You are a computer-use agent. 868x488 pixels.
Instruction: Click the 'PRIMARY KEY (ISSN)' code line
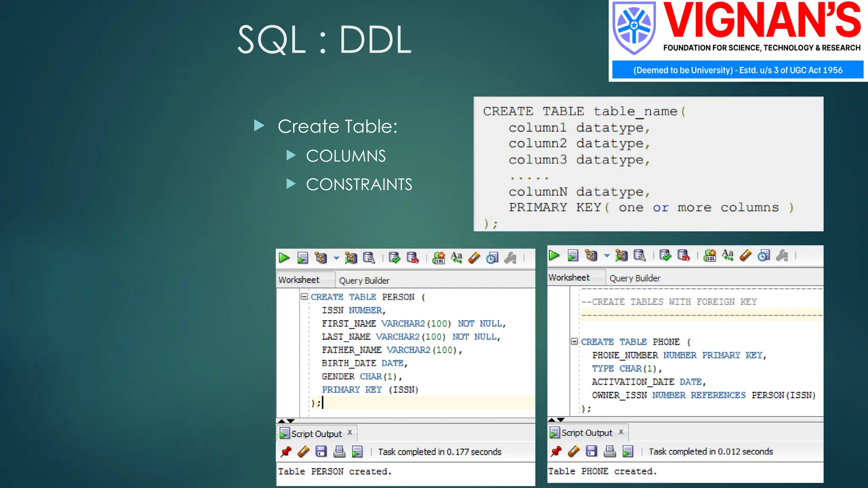point(370,389)
